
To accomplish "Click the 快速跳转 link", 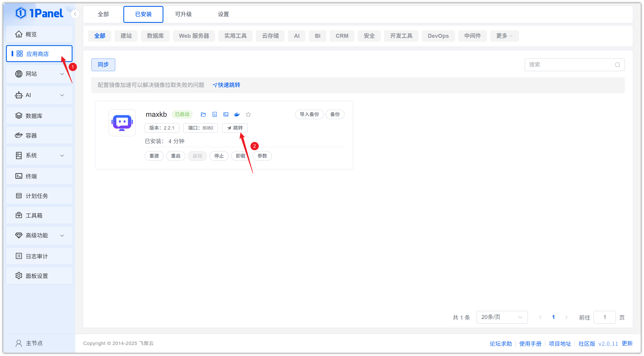I will (x=226, y=85).
